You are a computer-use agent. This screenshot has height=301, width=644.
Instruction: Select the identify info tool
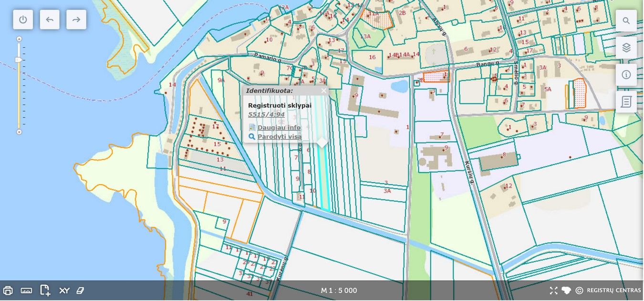tap(626, 75)
